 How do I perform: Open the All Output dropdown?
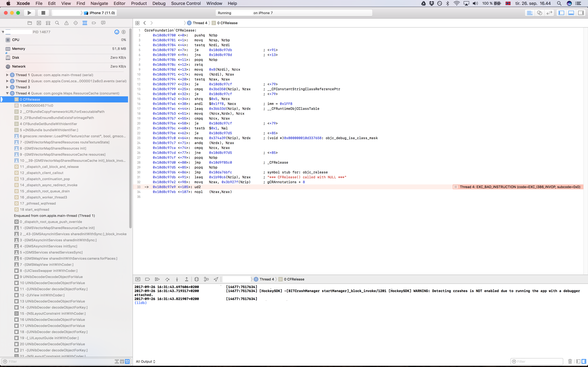(145, 361)
